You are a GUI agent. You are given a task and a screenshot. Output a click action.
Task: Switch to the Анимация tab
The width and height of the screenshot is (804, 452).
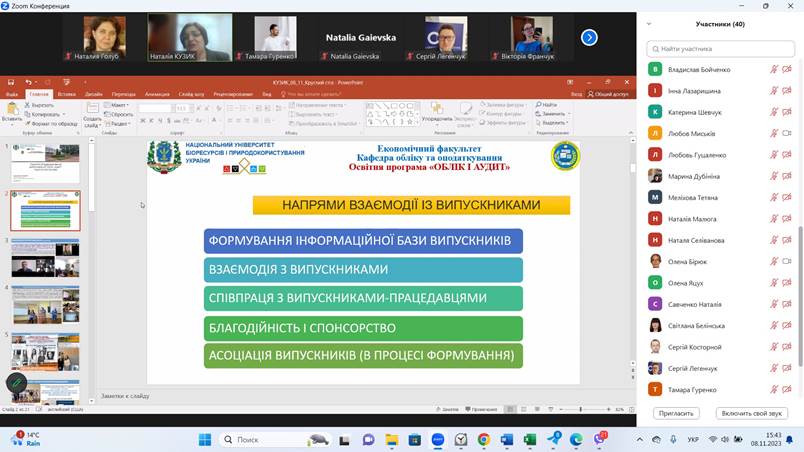[157, 94]
